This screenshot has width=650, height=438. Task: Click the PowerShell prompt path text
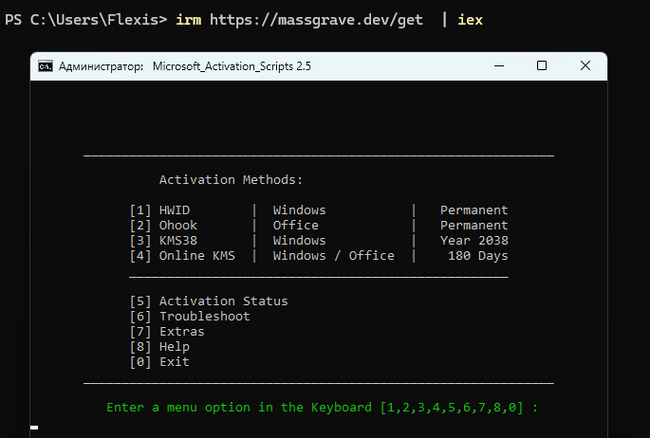click(x=84, y=20)
